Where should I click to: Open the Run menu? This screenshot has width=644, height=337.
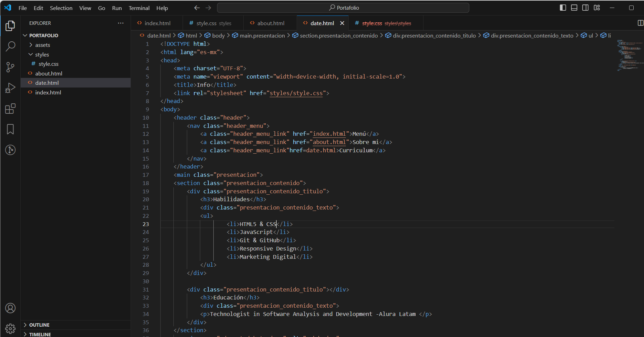(117, 8)
